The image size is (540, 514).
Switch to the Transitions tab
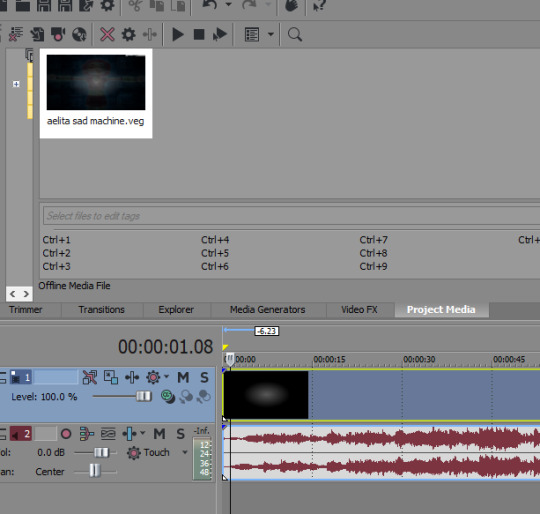[x=101, y=310]
